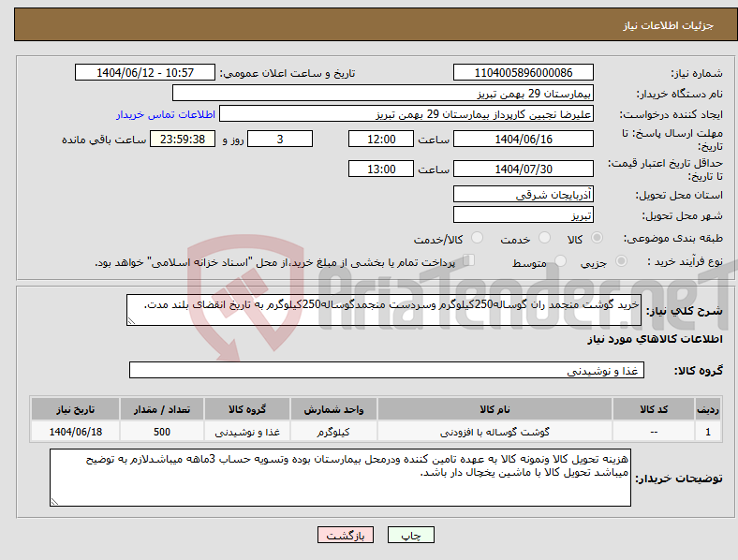Click the جزئیات اطلاعات نیاز header title
This screenshot has width=738, height=560.
point(669,25)
